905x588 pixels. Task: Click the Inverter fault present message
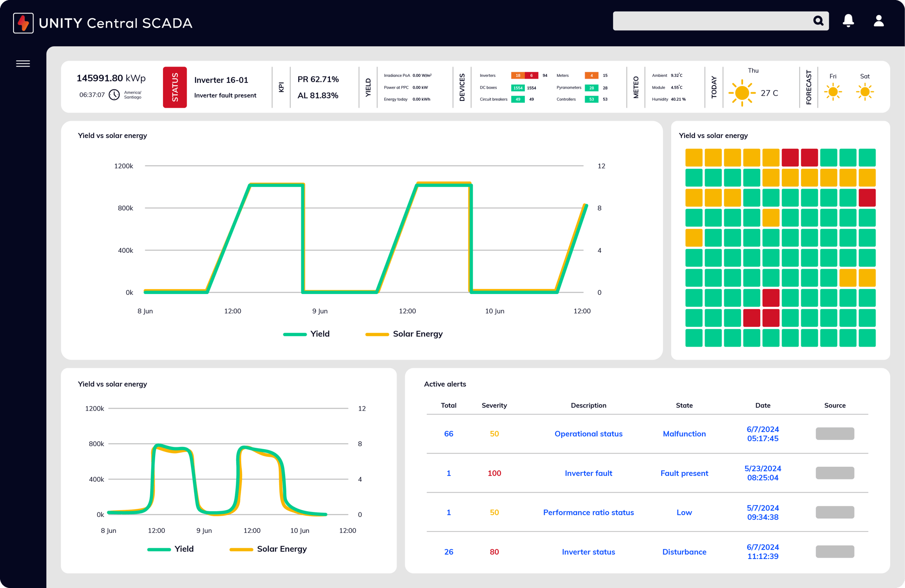tap(225, 95)
